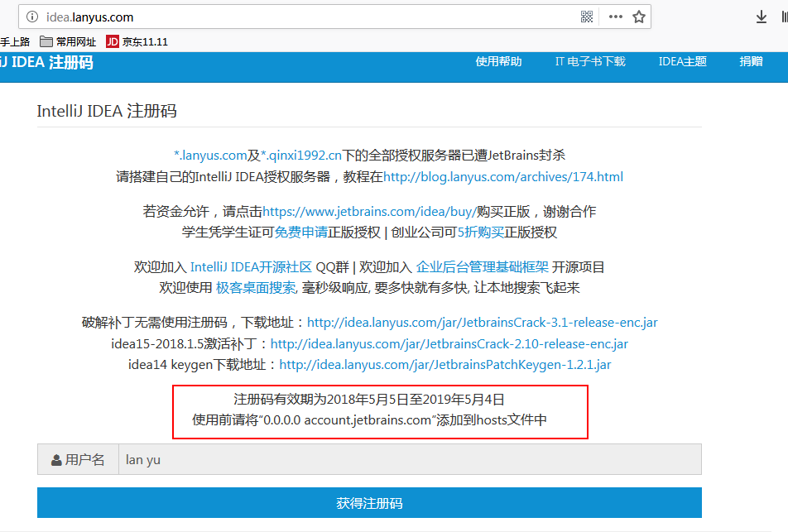Screen dimensions: 788x532
Task: Open jetbrains.com/idea/buy link
Action: point(369,212)
